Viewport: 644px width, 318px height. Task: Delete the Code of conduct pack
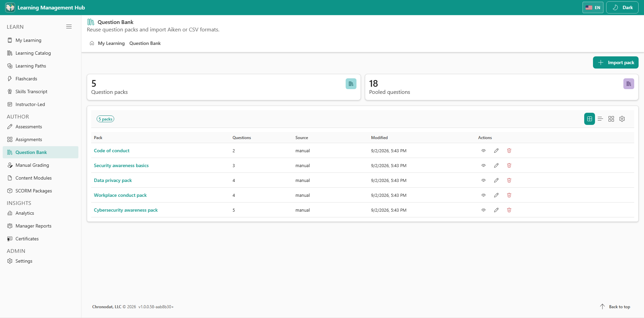pos(509,151)
